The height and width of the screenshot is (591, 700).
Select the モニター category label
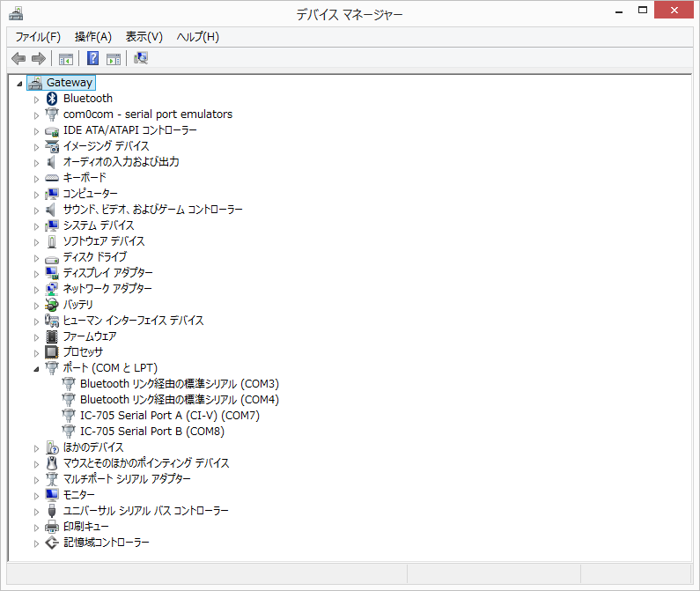78,494
